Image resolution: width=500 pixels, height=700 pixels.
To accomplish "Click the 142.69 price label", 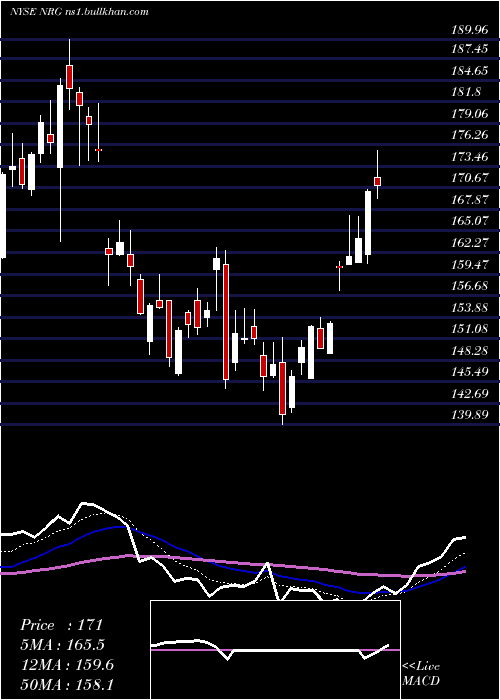I will point(470,394).
